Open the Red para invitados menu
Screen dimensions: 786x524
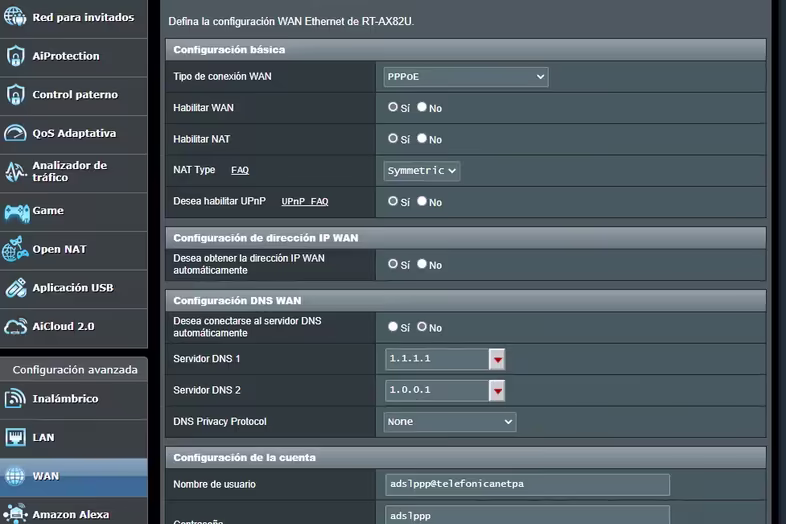point(74,18)
